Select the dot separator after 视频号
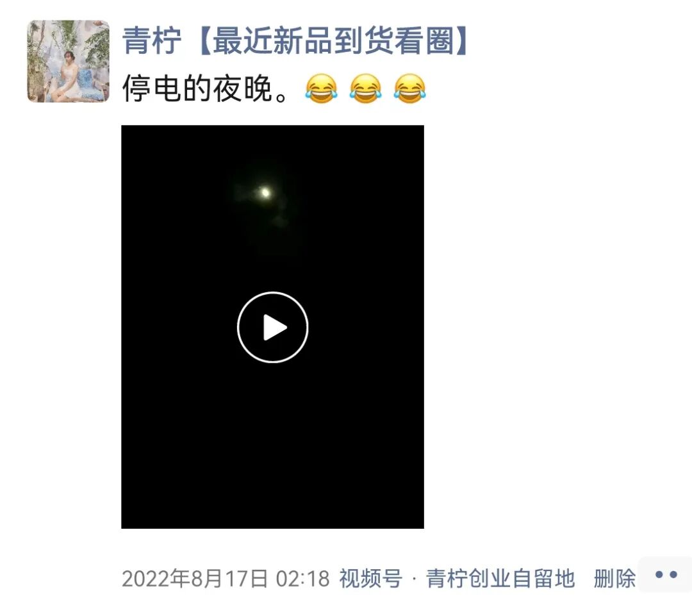 coord(414,578)
